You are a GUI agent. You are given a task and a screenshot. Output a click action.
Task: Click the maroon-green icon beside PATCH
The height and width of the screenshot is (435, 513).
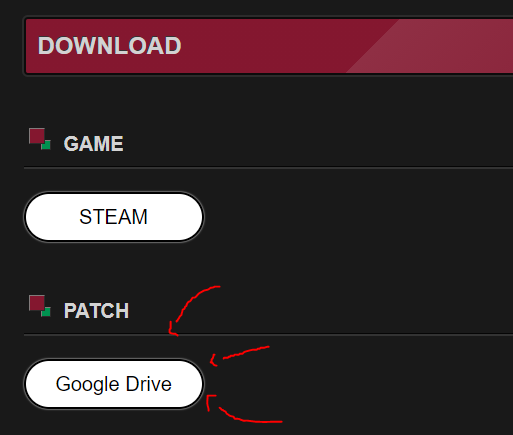click(x=40, y=306)
